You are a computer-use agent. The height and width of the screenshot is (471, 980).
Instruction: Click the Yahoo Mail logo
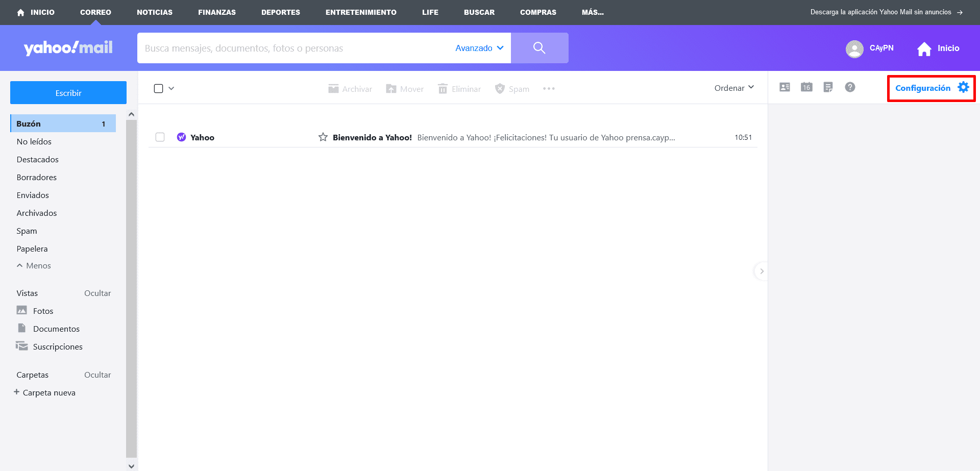point(68,48)
